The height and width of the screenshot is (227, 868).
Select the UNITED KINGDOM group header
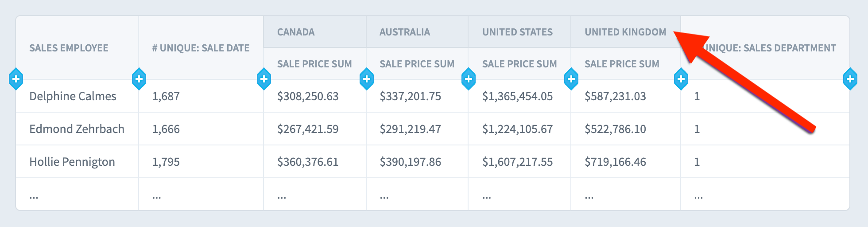[625, 32]
